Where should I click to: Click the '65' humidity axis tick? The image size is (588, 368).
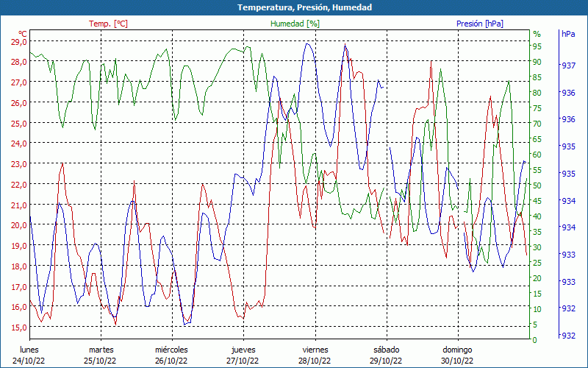tap(537, 139)
